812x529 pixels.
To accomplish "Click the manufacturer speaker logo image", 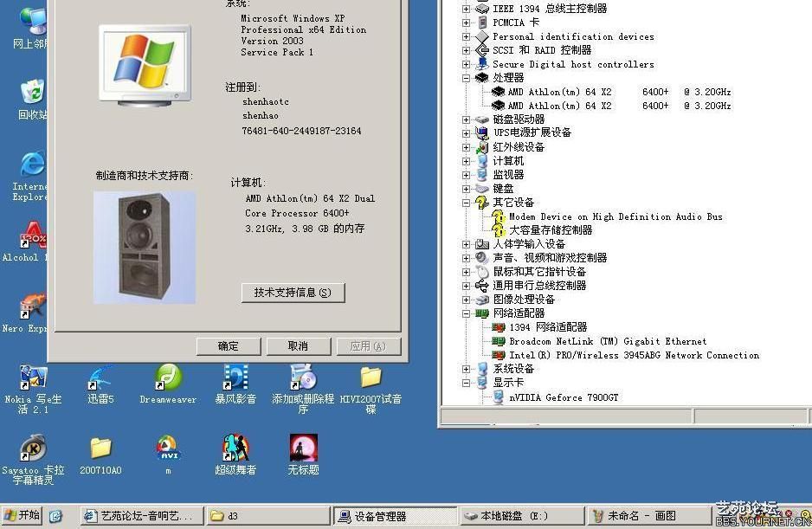I will 145,247.
